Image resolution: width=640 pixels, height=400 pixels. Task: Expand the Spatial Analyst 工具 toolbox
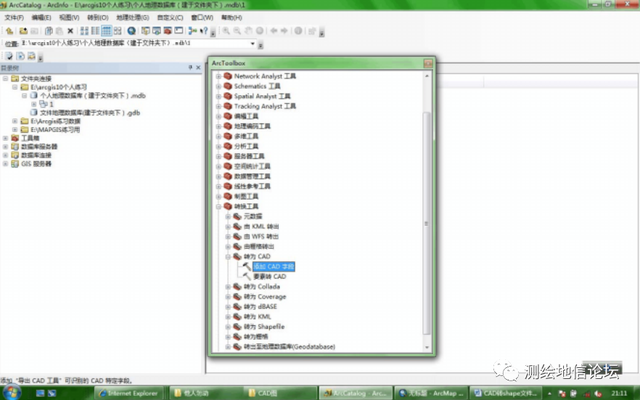(218, 96)
